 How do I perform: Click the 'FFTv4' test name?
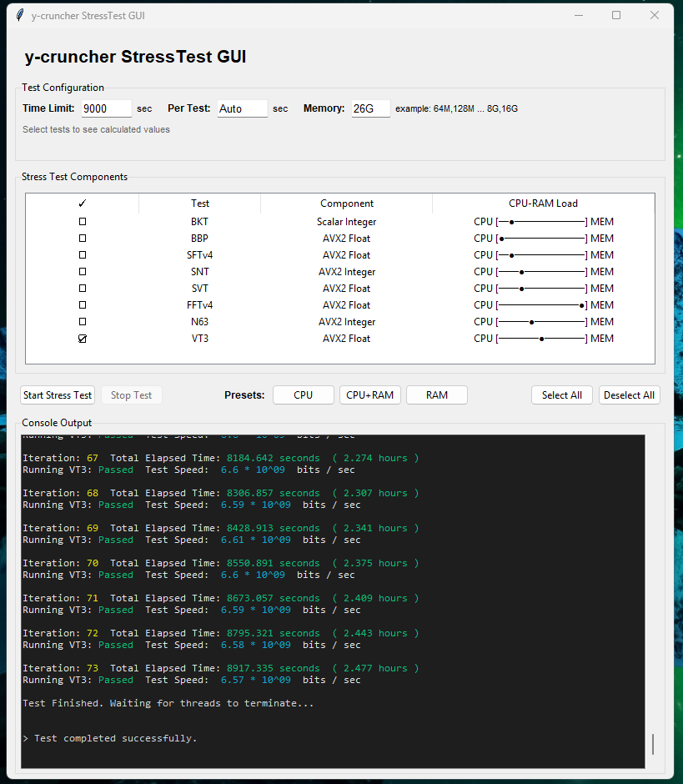pos(199,305)
